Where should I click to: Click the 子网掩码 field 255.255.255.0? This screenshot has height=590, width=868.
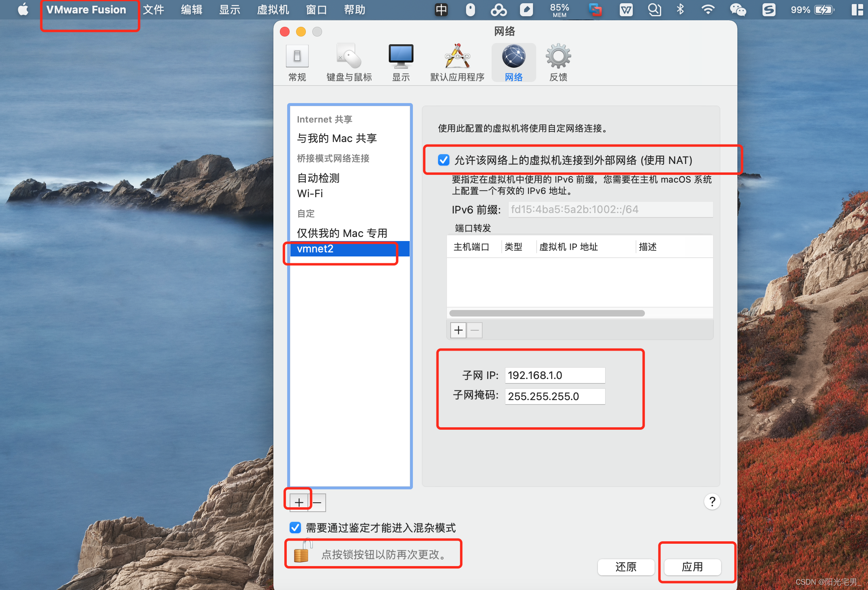click(554, 396)
